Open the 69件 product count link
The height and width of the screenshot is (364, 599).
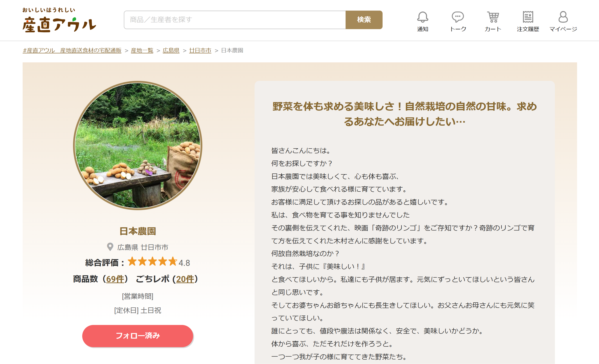point(115,279)
